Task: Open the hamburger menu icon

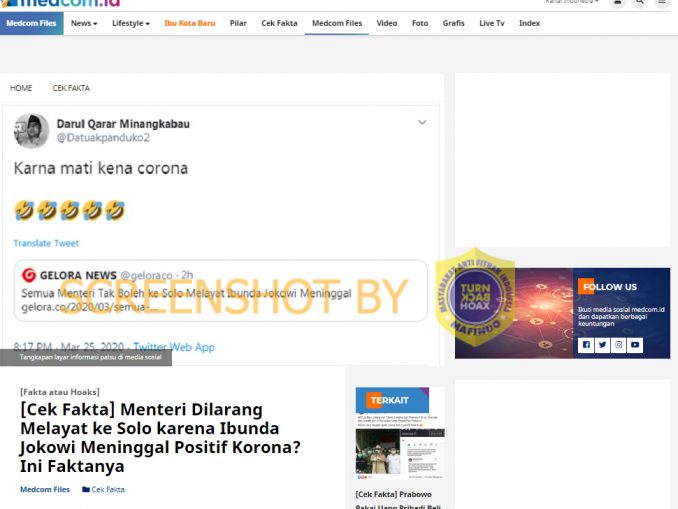Action: (662, 3)
